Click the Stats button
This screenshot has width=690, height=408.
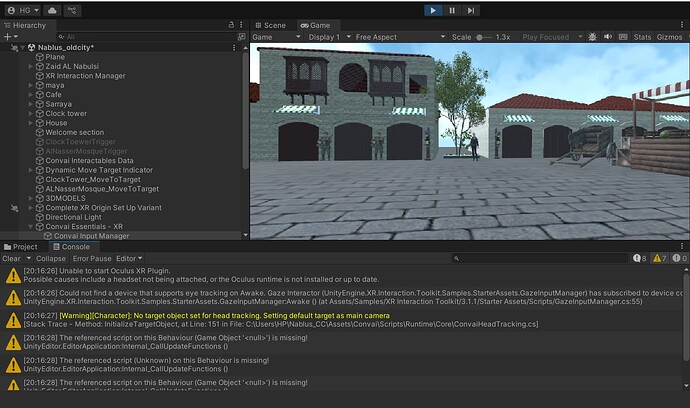642,37
